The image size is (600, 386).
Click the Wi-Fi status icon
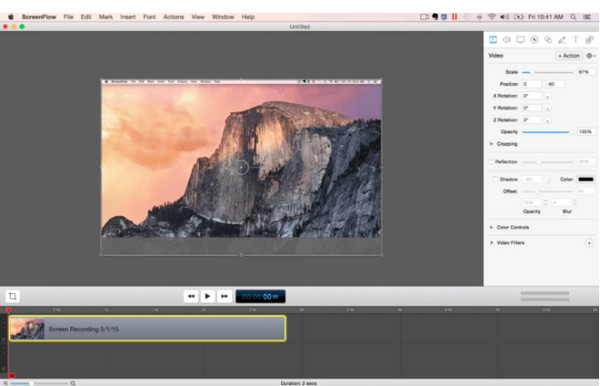point(492,17)
